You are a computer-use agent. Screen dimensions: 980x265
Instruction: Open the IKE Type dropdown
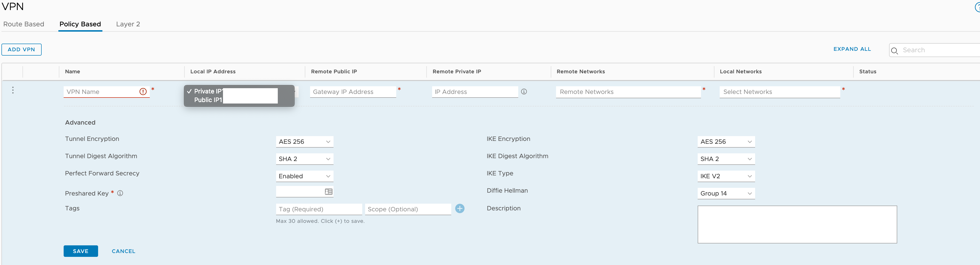[x=726, y=176]
